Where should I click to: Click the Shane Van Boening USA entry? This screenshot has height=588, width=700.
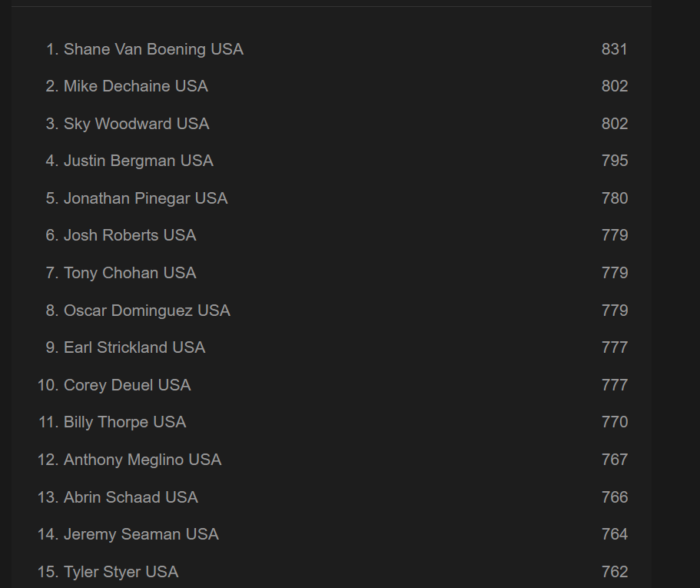click(153, 49)
